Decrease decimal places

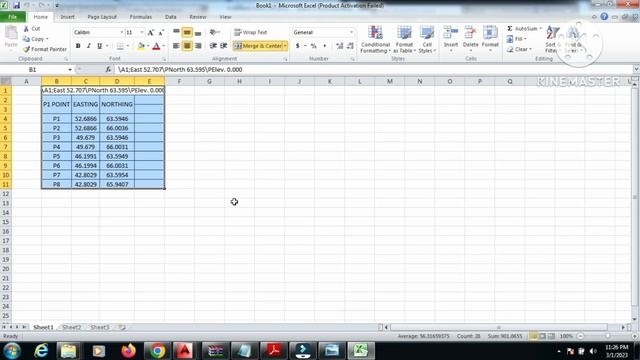(350, 46)
